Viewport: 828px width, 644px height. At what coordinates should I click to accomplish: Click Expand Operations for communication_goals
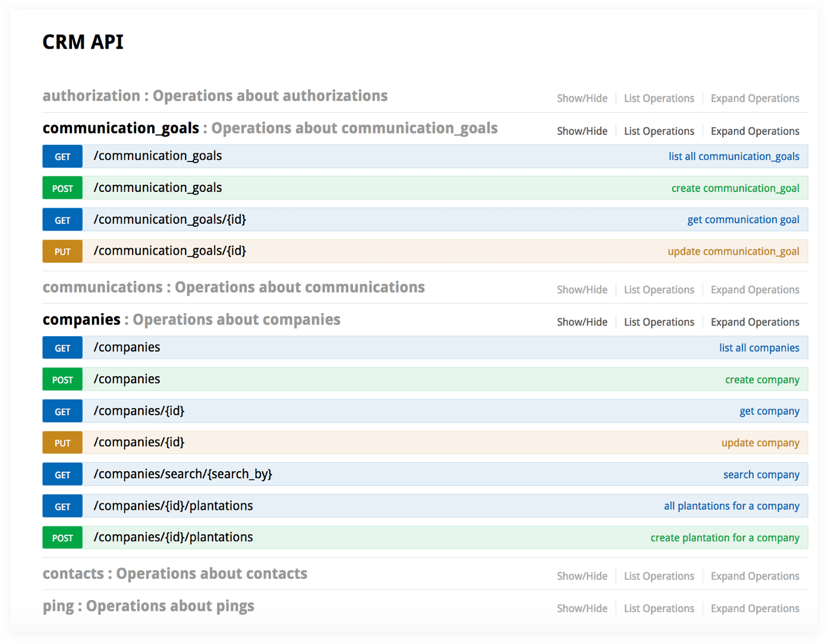755,131
